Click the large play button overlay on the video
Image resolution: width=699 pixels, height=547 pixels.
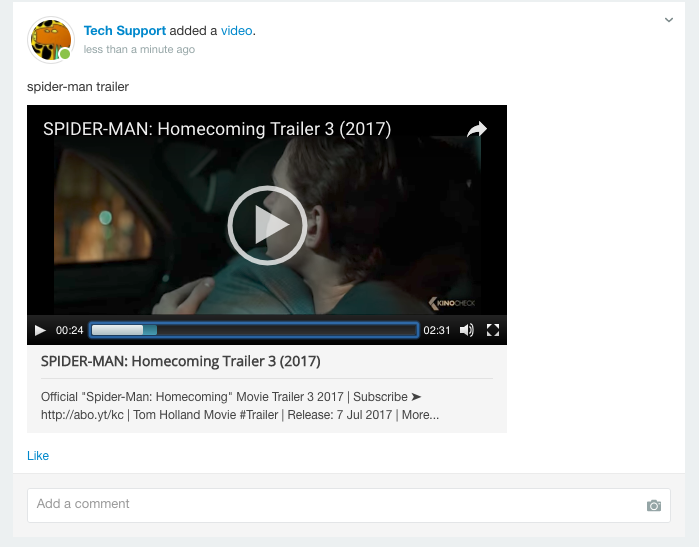click(x=267, y=225)
